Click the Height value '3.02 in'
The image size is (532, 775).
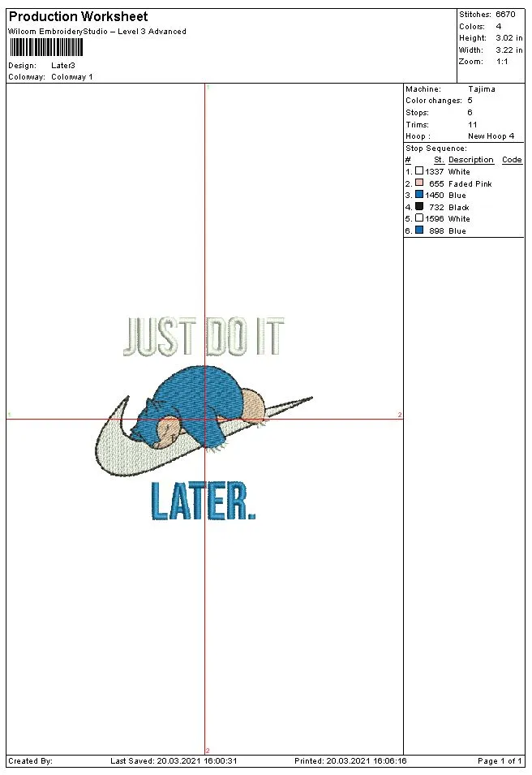coord(508,38)
